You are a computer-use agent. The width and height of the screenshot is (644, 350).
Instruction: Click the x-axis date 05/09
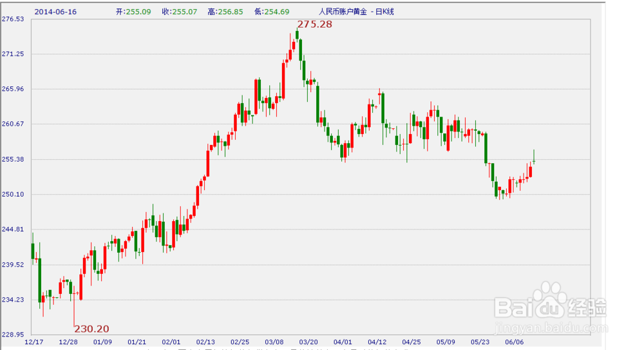[446, 342]
